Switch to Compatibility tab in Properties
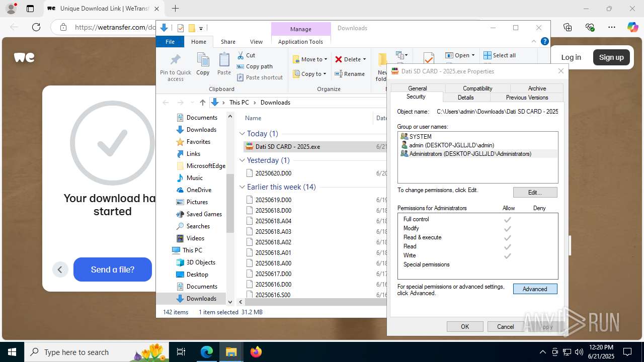Viewport: 644px width, 362px height. click(x=477, y=88)
